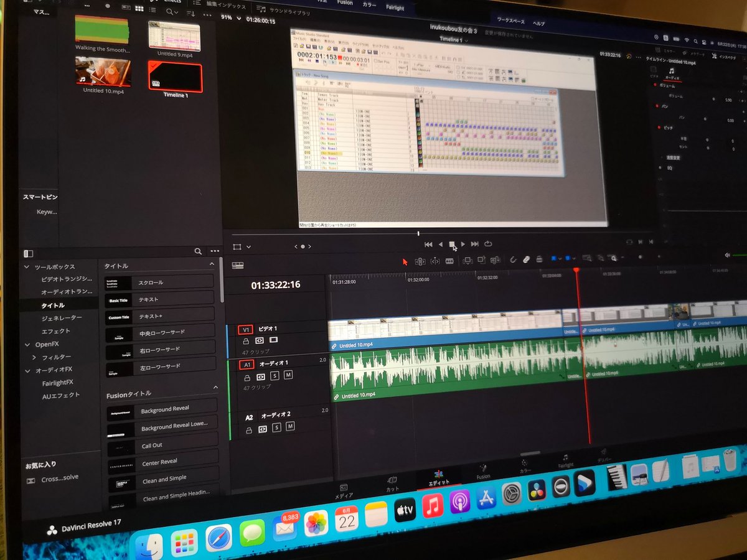Collapse the オーディオFX tree section
The width and height of the screenshot is (747, 560).
27,371
